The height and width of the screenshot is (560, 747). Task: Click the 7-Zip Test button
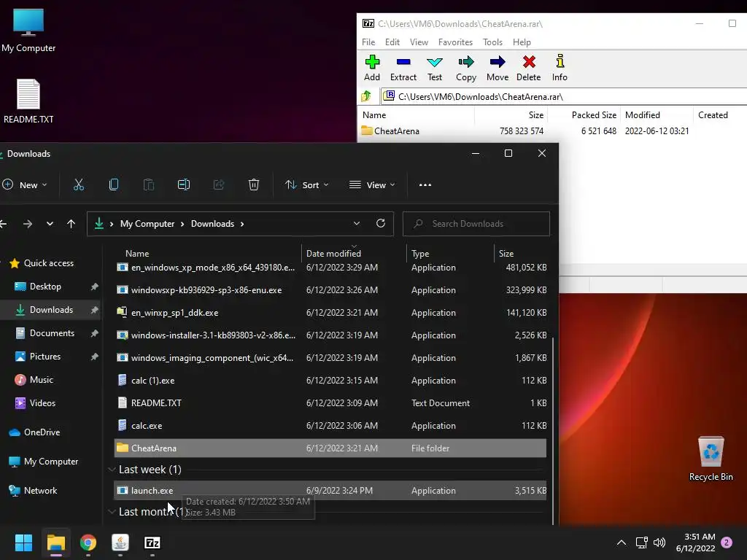435,68
